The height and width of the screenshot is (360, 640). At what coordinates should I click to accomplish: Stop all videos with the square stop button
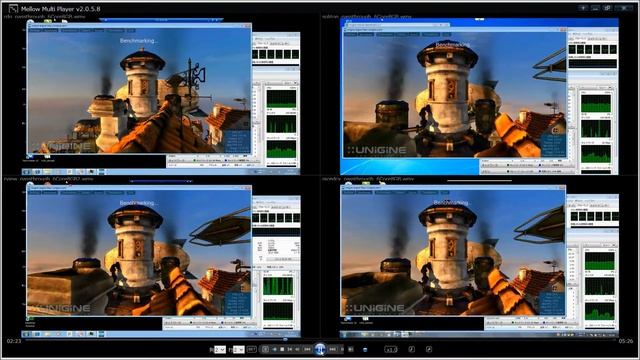[282, 349]
